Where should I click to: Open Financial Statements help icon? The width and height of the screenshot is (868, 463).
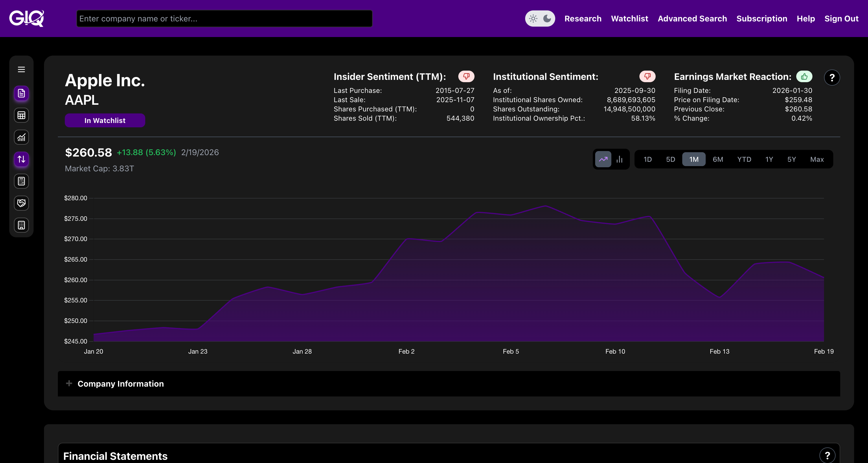827,455
